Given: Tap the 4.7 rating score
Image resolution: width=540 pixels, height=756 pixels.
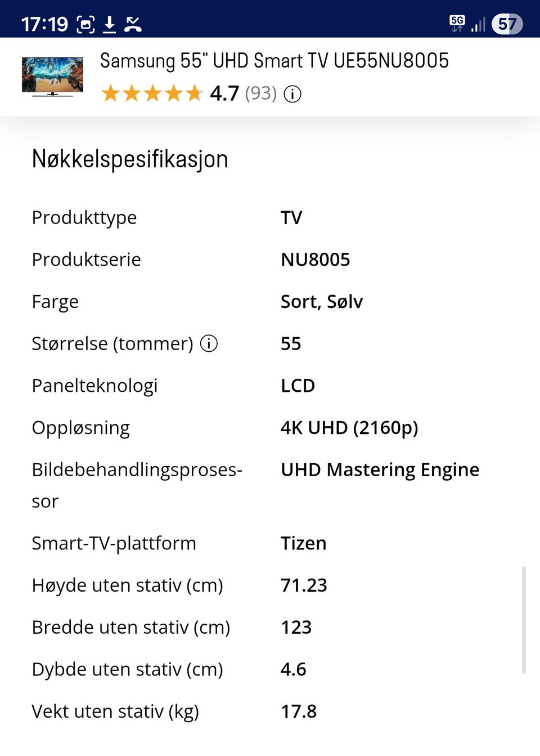Looking at the screenshot, I should (224, 93).
